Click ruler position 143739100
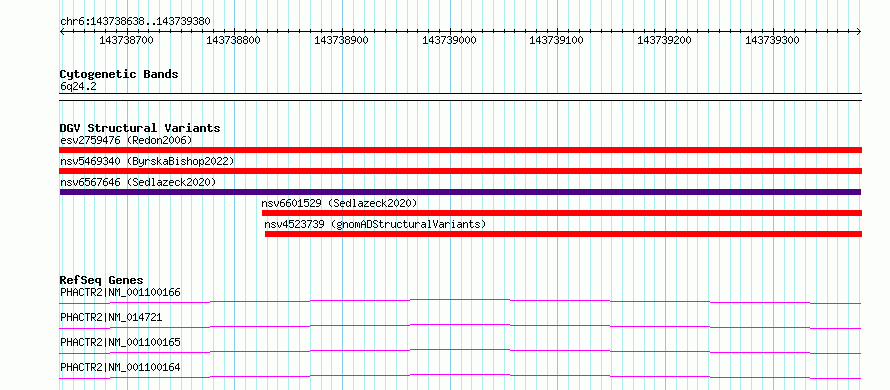890x390 pixels. click(557, 40)
